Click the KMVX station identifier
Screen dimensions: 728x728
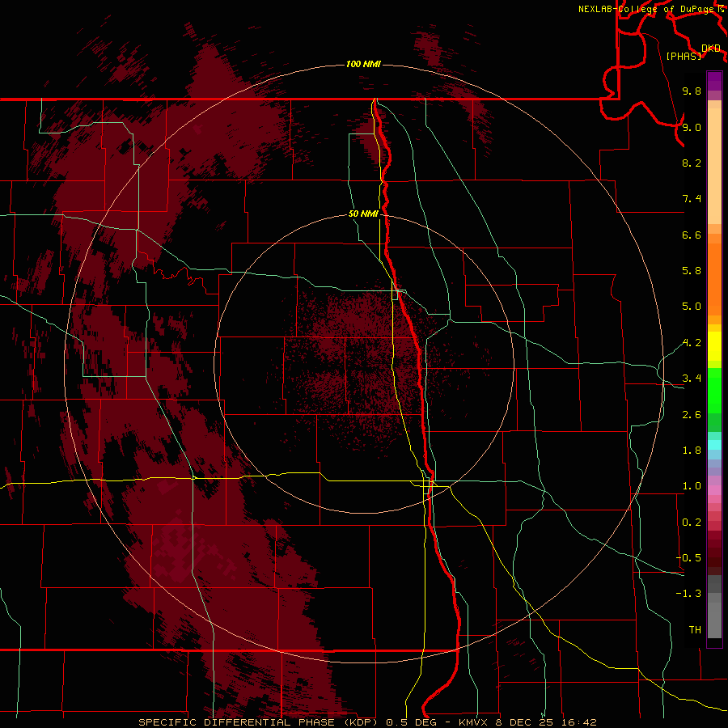click(x=473, y=722)
